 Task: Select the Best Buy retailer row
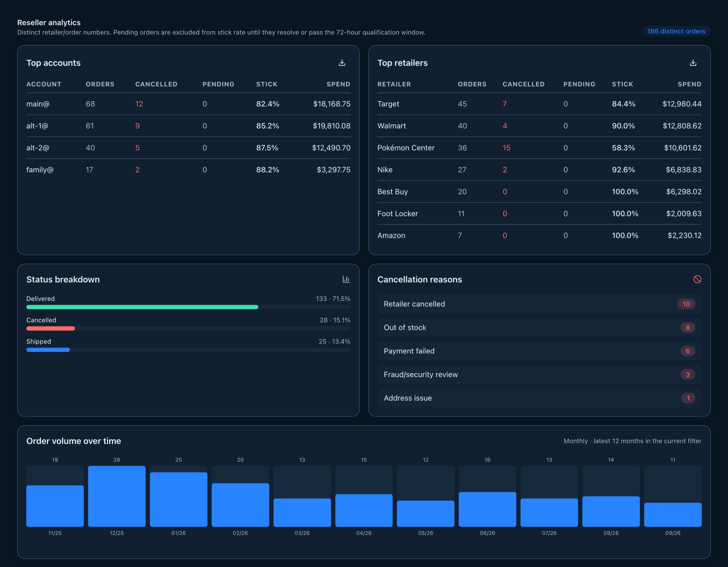click(540, 192)
